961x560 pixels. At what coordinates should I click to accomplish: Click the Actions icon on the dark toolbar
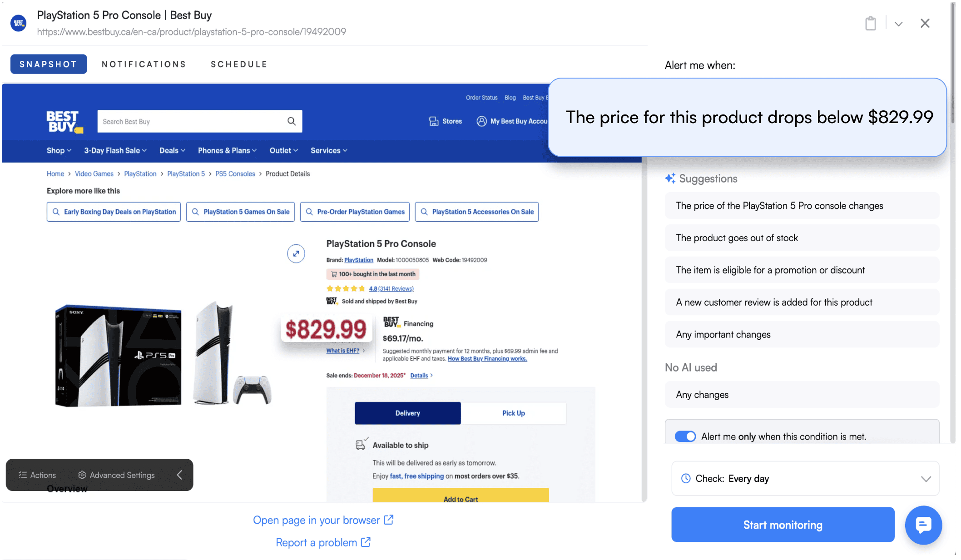pos(22,475)
